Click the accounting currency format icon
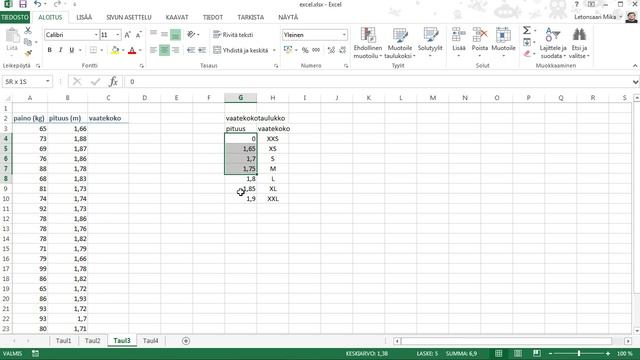The width and height of the screenshot is (640, 360). click(288, 50)
